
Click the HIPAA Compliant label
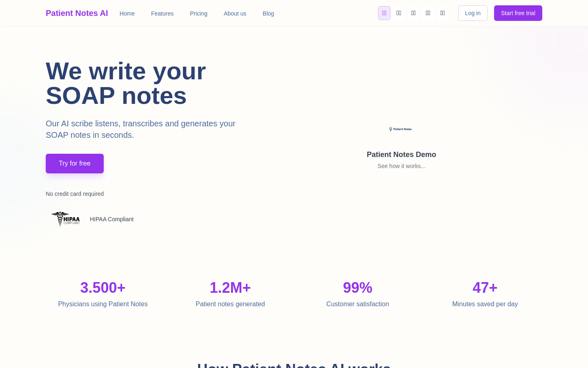pos(111,219)
